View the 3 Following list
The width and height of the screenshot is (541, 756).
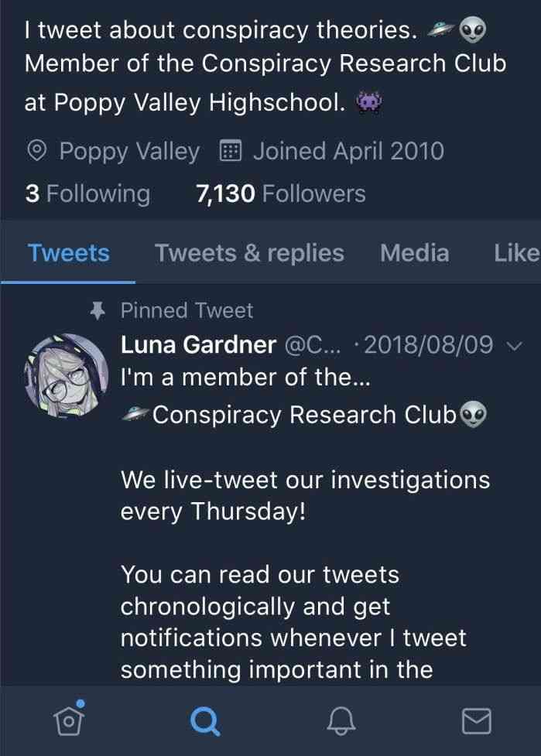point(87,193)
